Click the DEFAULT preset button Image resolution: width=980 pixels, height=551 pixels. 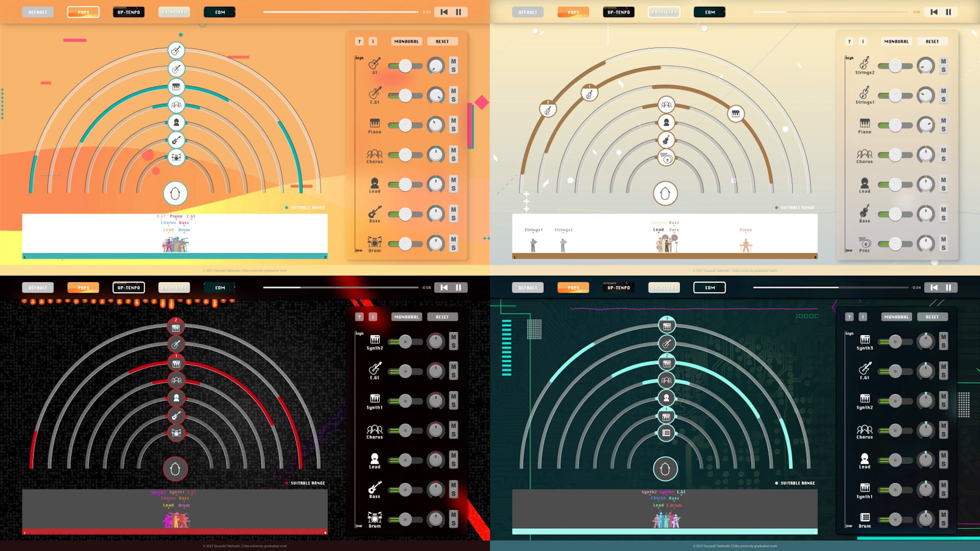(38, 12)
